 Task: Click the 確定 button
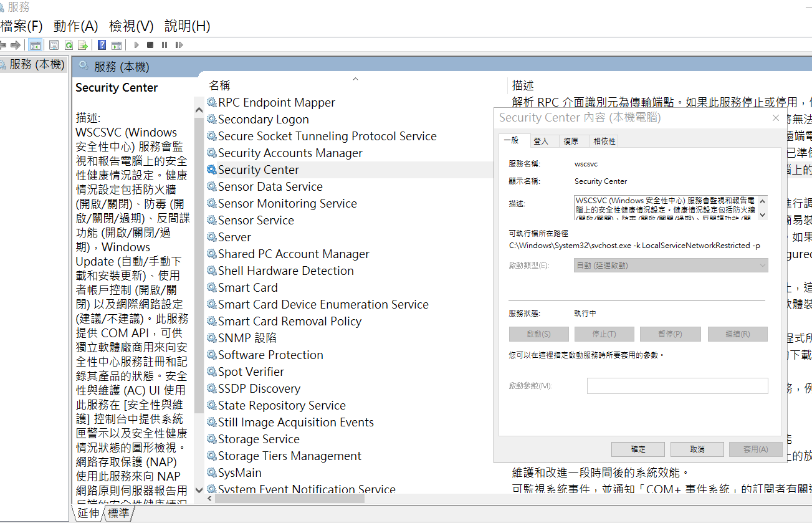pyautogui.click(x=638, y=449)
